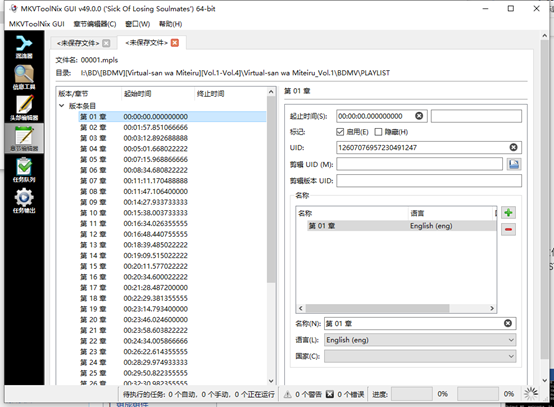Screen dimensions: 554x407
Task: Clear the chapter name text field
Action: coord(508,323)
